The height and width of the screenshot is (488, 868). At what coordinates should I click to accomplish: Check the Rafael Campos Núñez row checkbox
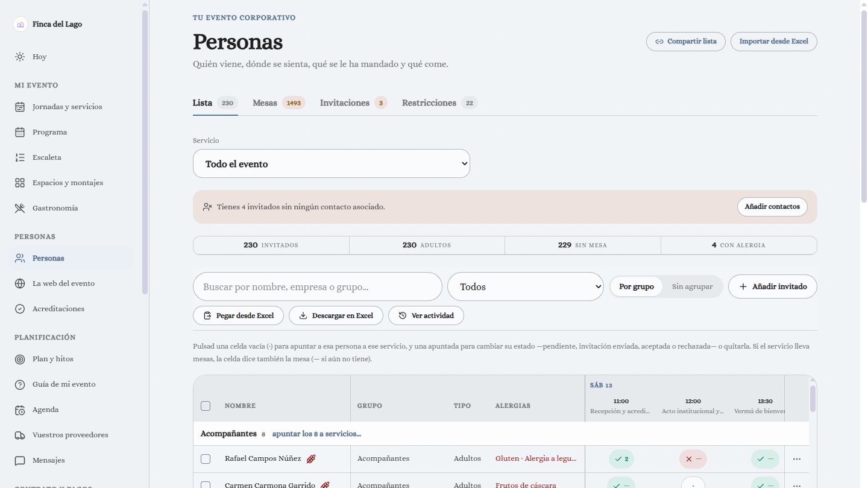[206, 459]
